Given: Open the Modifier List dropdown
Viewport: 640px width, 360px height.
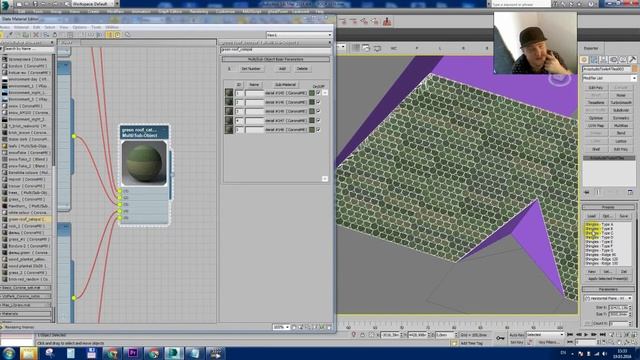Looking at the screenshot, I should tap(609, 78).
